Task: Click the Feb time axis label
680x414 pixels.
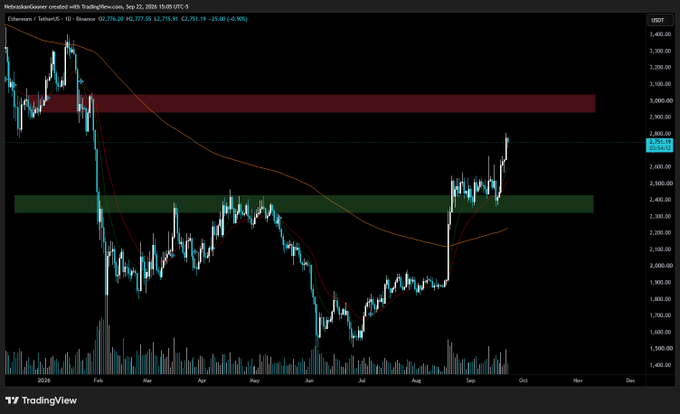Action: pos(98,380)
